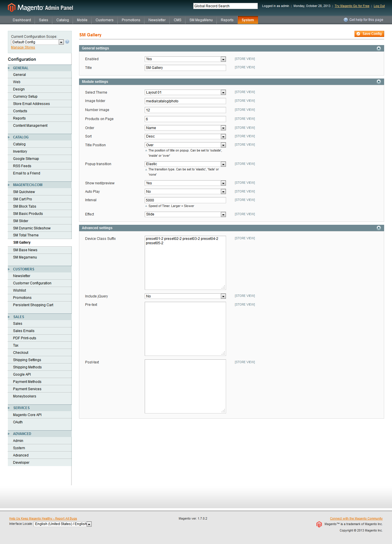Open the SM MegaMenu menu
The image size is (392, 544).
click(x=201, y=20)
